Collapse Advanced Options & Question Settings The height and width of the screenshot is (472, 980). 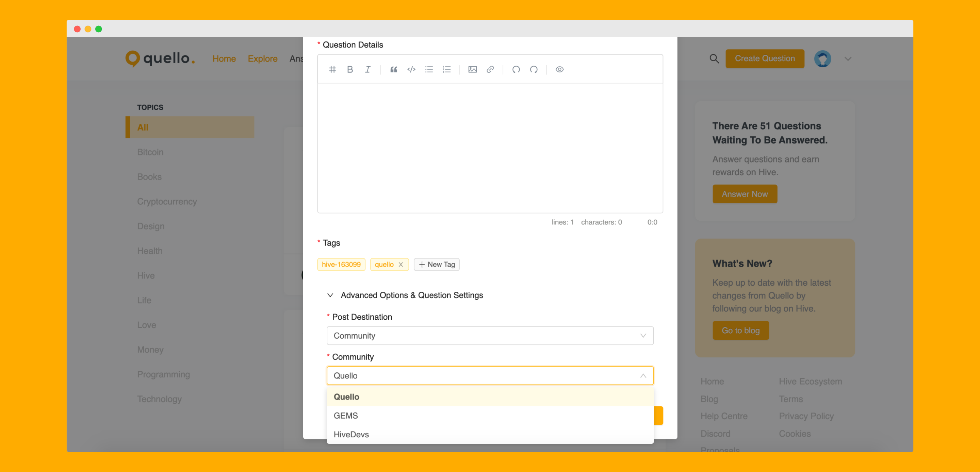tap(330, 295)
